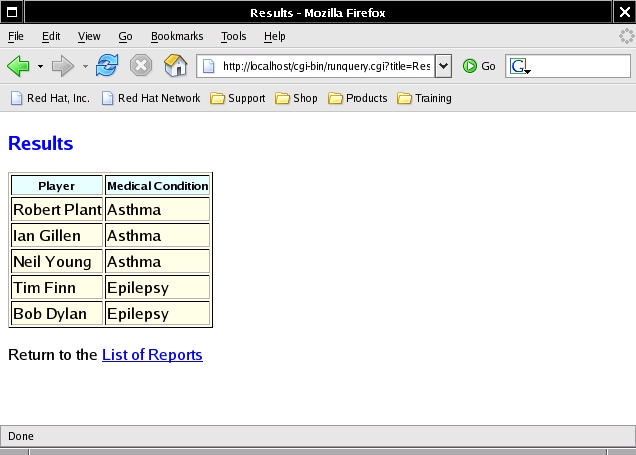Open the File menu

click(x=16, y=36)
